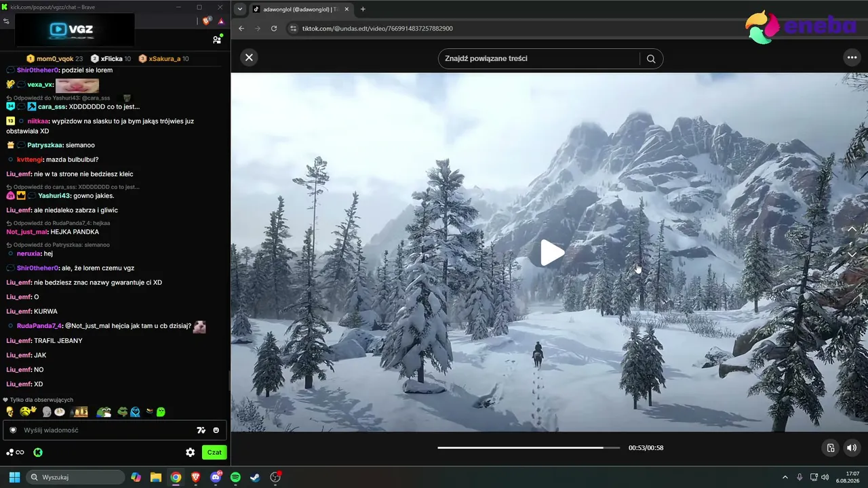Viewport: 868px width, 488px height.
Task: Open Steam from the taskbar
Action: point(255,477)
